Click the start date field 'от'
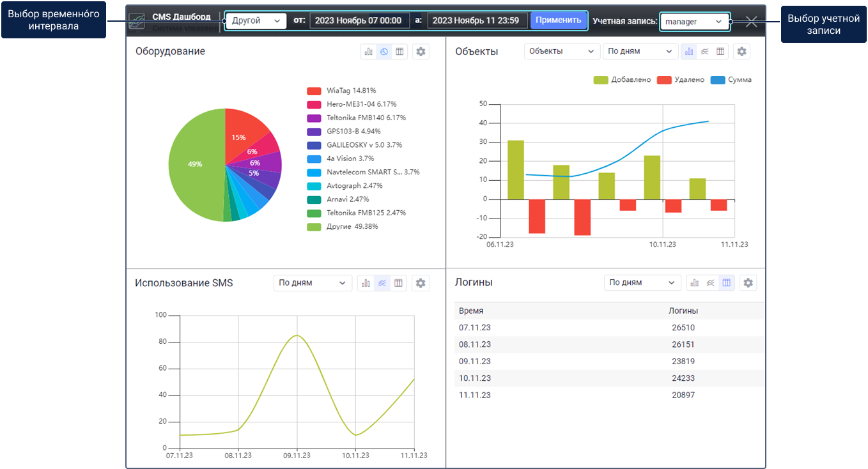Screen dimensions: 868x469 tap(360, 20)
